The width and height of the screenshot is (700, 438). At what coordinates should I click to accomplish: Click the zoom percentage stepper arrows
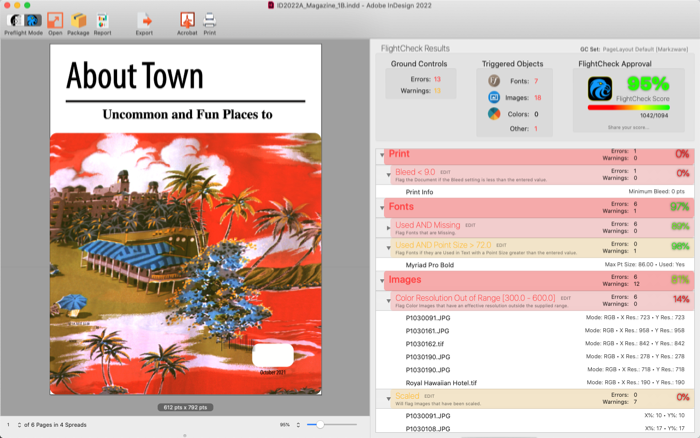click(x=298, y=425)
